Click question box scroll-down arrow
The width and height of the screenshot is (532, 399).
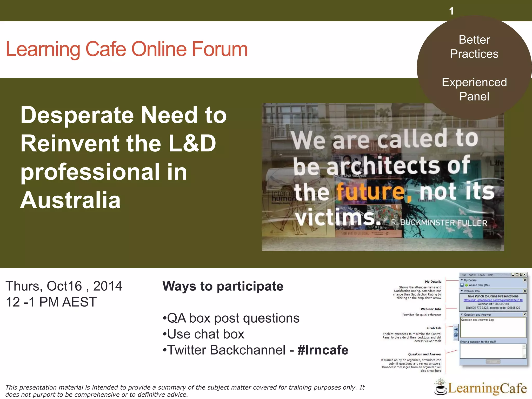(524, 356)
